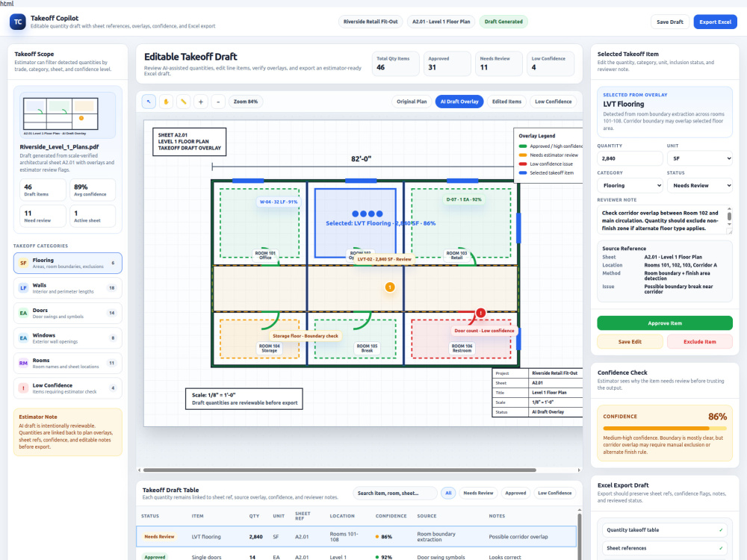The image size is (747, 560).
Task: Click the SF Flooring category icon
Action: [23, 263]
